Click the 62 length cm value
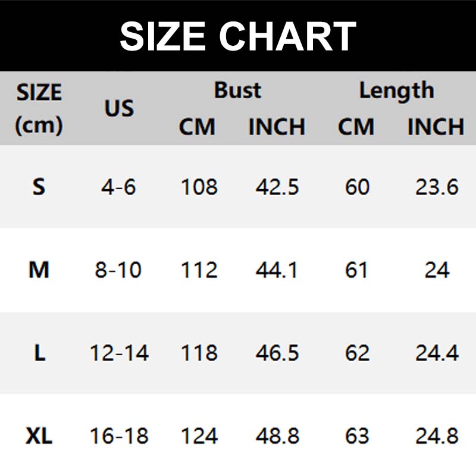 pos(357,353)
